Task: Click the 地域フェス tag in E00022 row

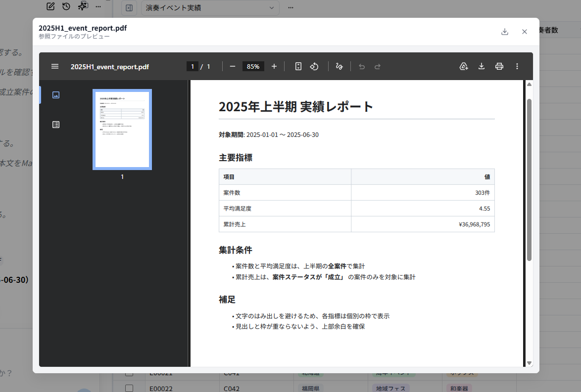Action: coord(390,389)
